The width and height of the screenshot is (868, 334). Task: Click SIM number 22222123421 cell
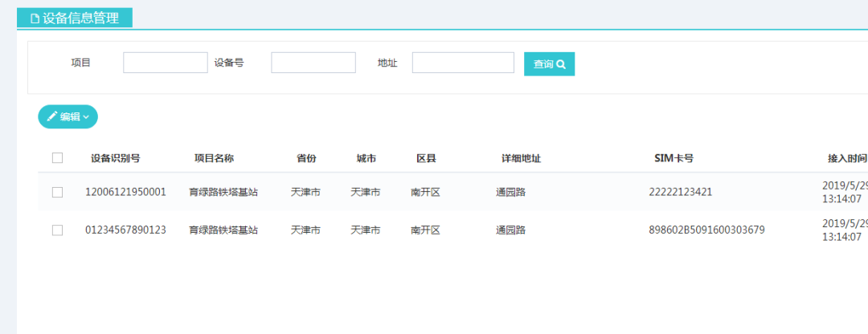[680, 192]
